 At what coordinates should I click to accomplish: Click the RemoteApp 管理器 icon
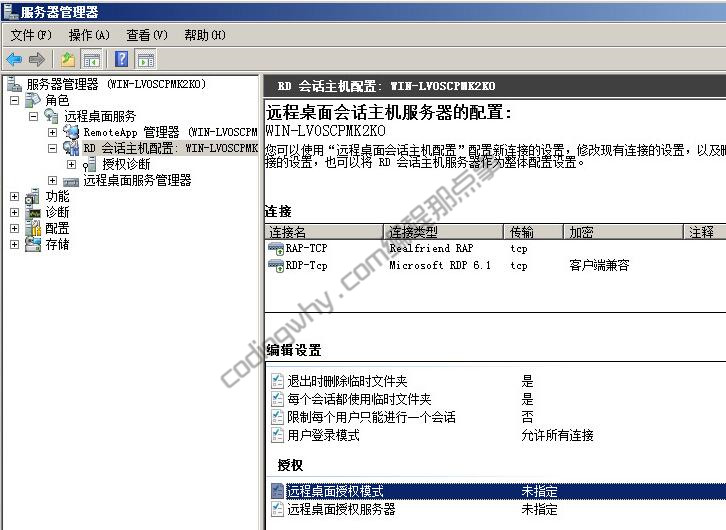tap(71, 132)
